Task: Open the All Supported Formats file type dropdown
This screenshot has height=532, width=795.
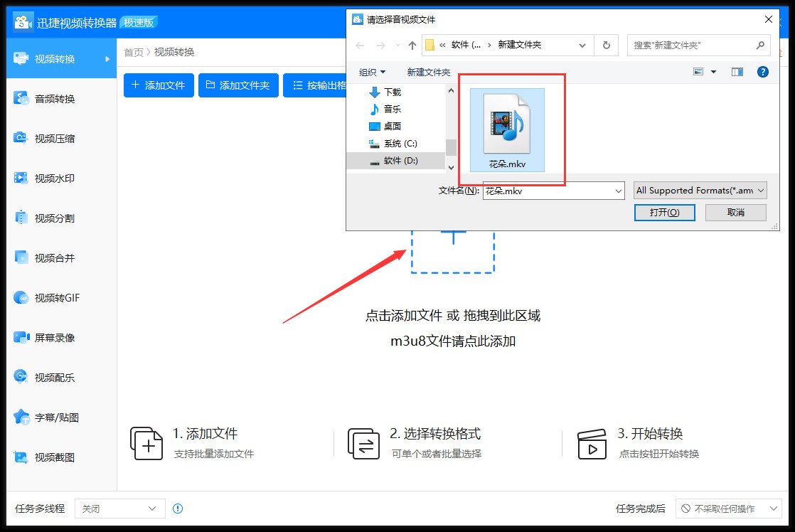Action: coord(700,190)
